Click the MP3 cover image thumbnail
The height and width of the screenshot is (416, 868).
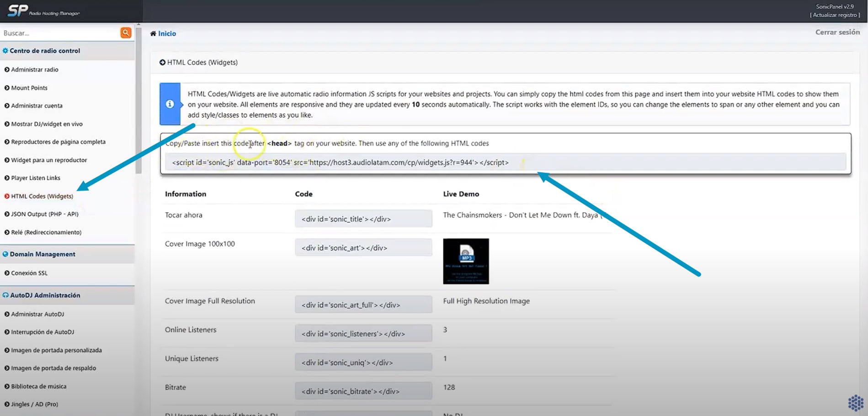(466, 261)
